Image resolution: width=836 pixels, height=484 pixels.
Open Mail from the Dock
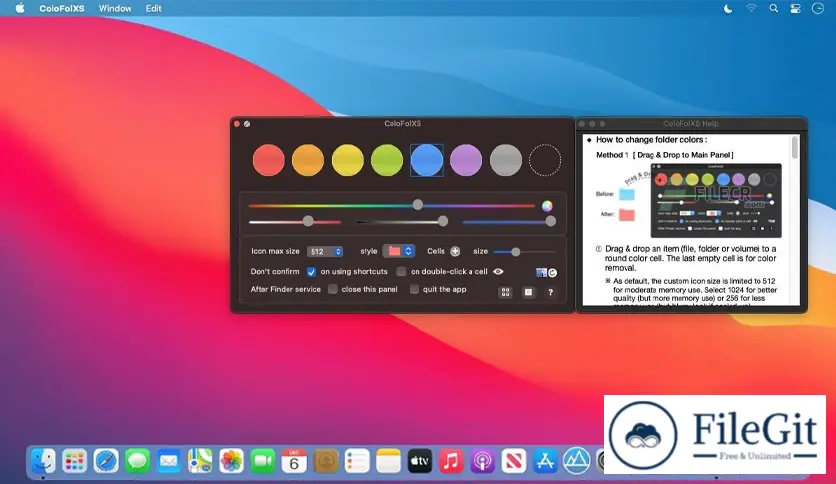(168, 461)
